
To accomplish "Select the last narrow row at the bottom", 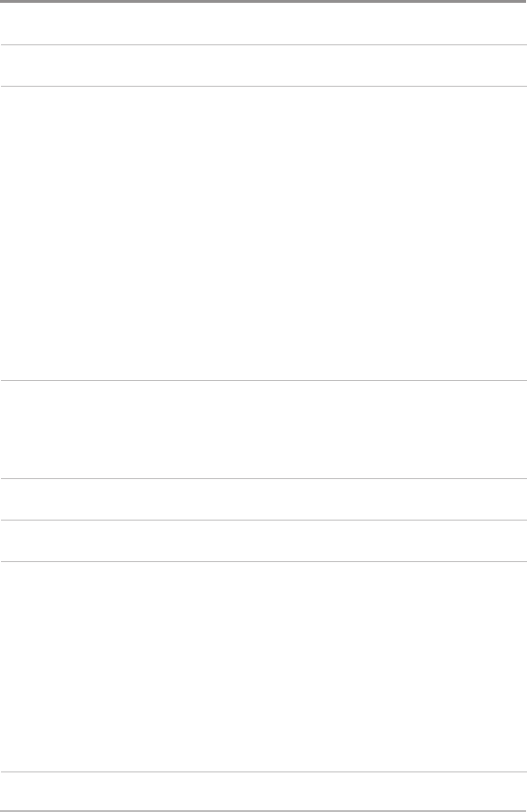I will 264,791.
